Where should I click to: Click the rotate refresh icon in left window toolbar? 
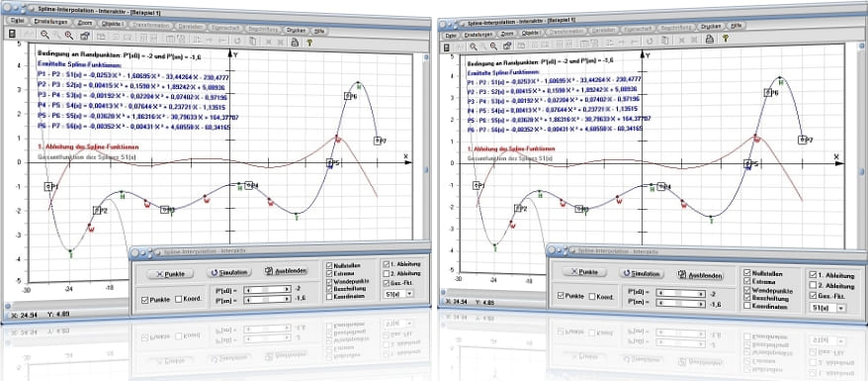click(238, 40)
